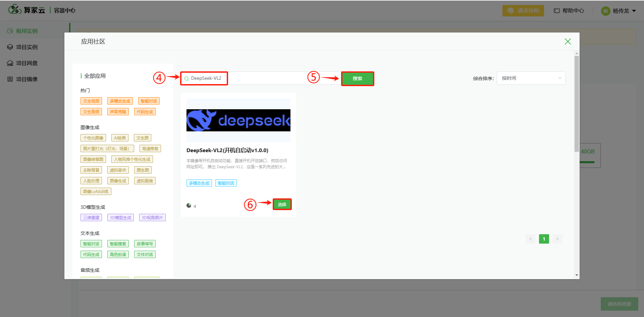The height and width of the screenshot is (317, 644).
Task: Select the 虚拟穿衣 tag
Action: click(118, 170)
